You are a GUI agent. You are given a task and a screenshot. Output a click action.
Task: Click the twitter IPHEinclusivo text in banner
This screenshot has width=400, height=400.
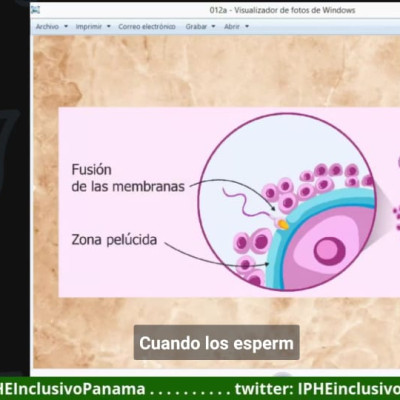(317, 389)
